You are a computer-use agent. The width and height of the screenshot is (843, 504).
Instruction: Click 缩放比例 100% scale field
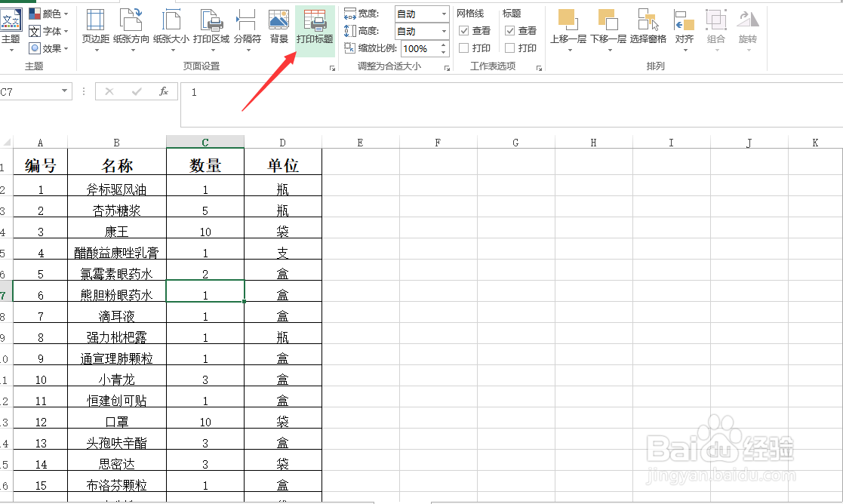[420, 48]
